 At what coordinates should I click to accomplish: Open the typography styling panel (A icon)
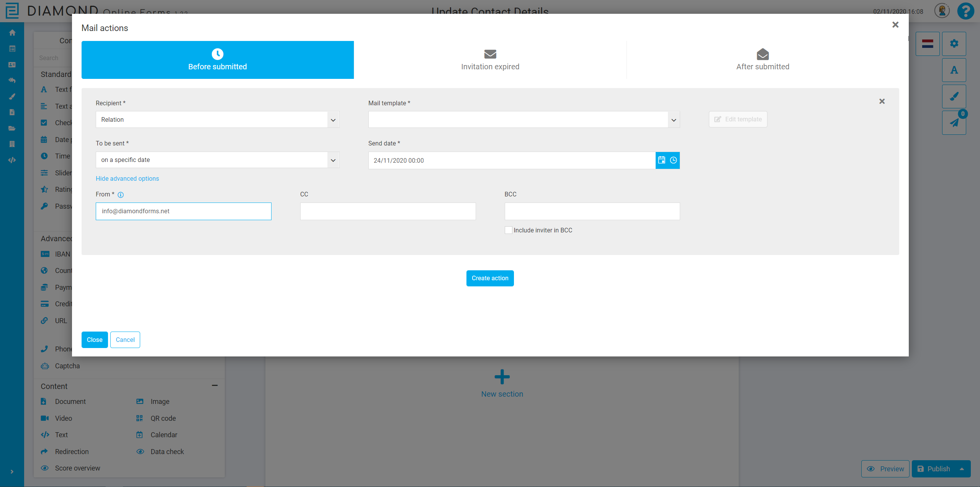click(954, 70)
